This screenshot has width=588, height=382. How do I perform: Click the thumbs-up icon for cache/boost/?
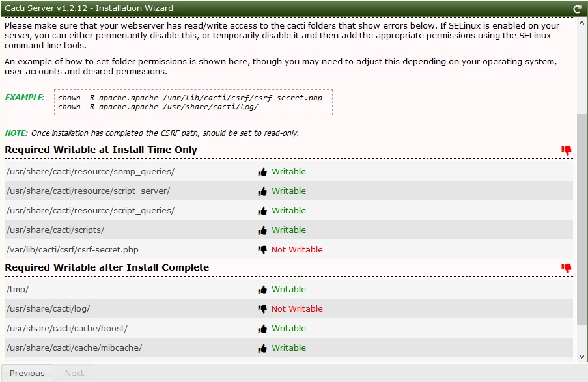(x=262, y=329)
